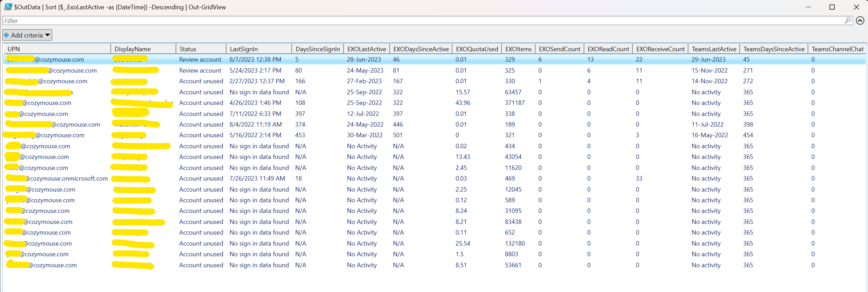Click the EXOQuotaUsed value 15.57

click(463, 92)
